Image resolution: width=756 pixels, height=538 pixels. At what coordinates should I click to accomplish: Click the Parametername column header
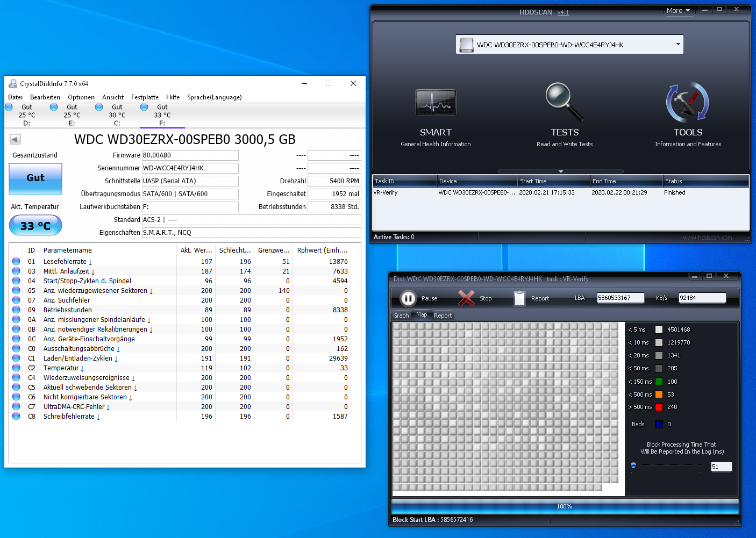click(x=109, y=250)
